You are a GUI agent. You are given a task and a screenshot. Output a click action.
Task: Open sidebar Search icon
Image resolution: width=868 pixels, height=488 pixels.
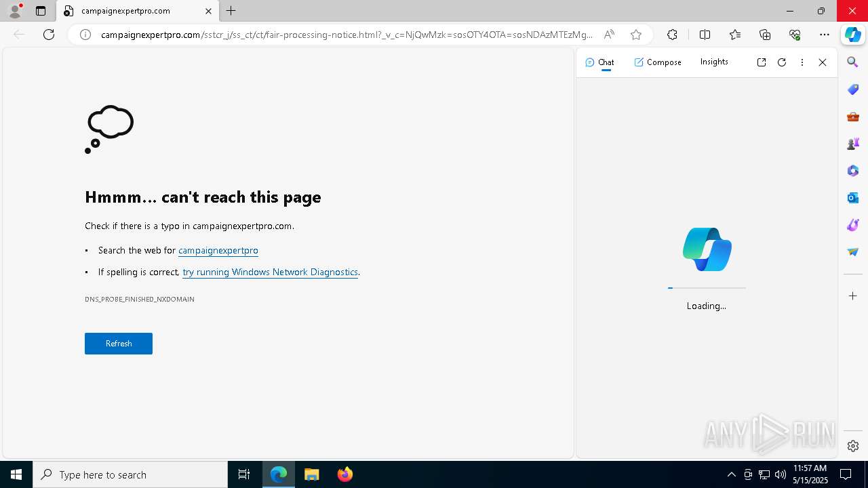(853, 62)
